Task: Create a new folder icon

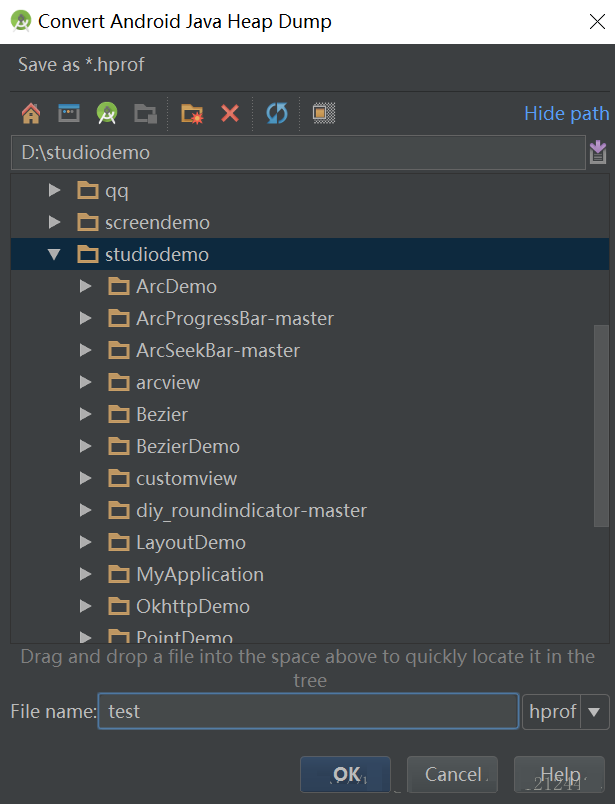Action: (192, 113)
